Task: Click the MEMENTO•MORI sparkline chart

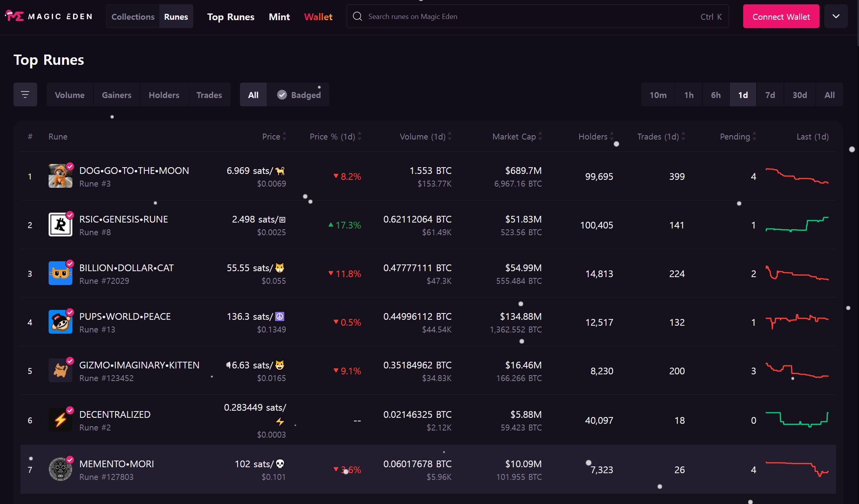Action: (x=797, y=469)
